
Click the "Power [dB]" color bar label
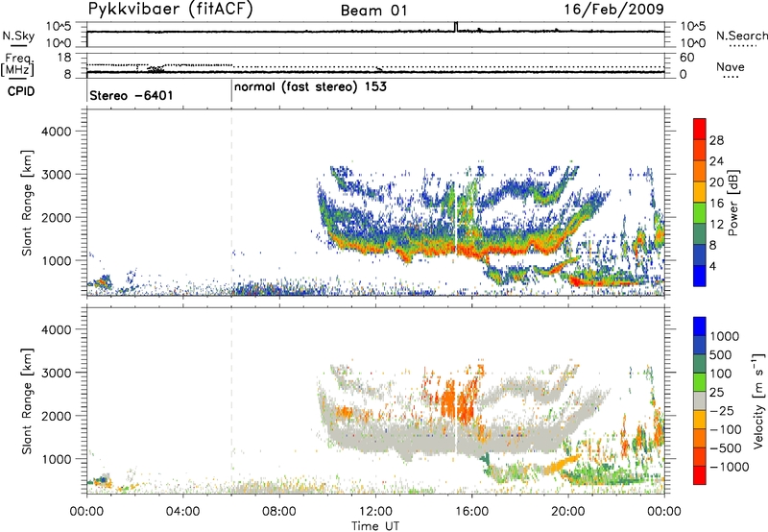pos(732,204)
